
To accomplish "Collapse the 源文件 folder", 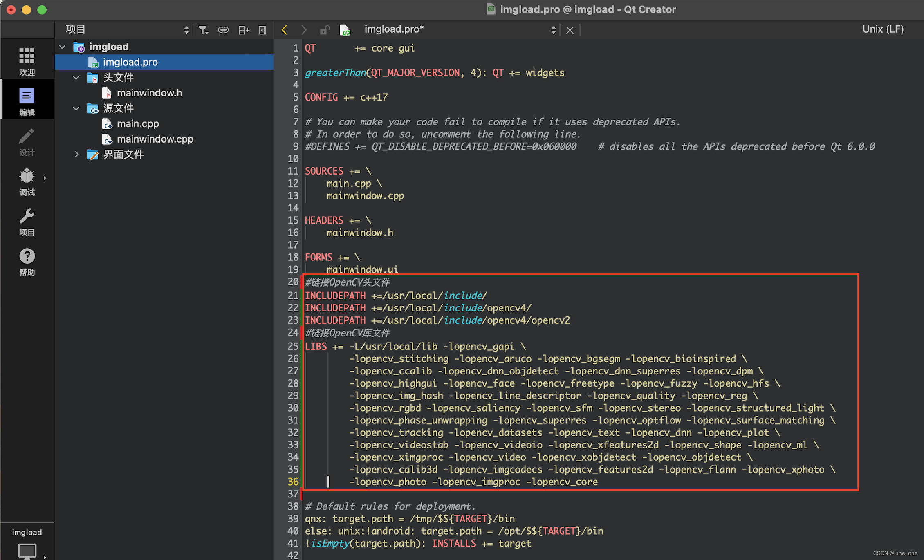I will click(76, 108).
